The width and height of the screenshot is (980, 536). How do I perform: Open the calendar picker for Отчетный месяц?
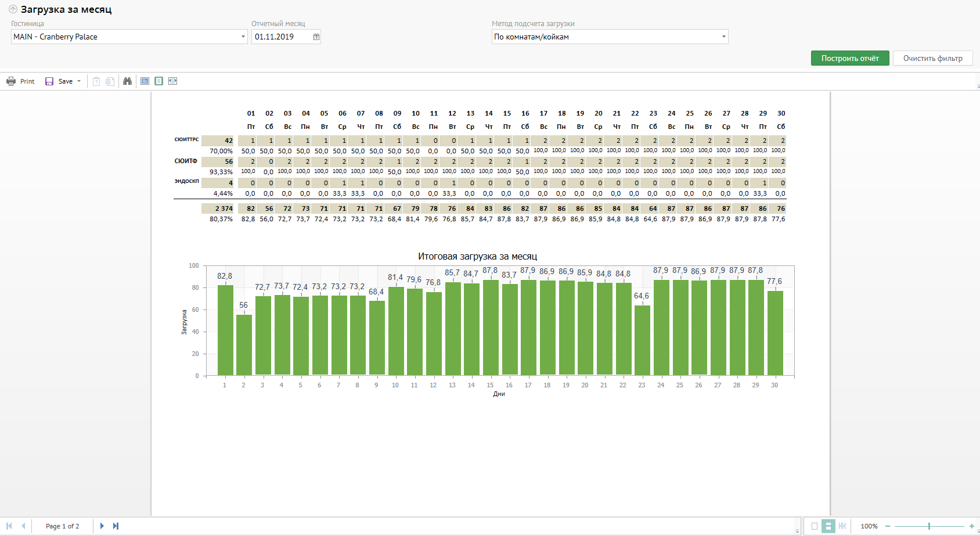point(316,37)
